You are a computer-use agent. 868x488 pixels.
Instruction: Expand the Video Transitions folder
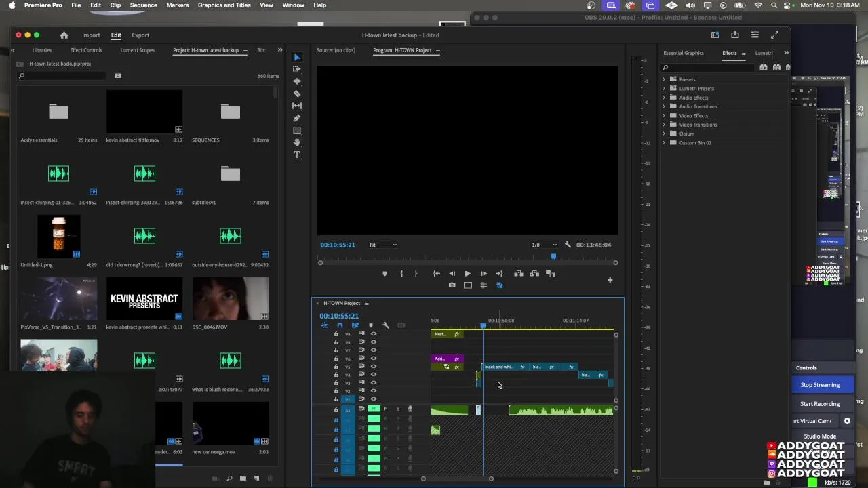point(664,125)
